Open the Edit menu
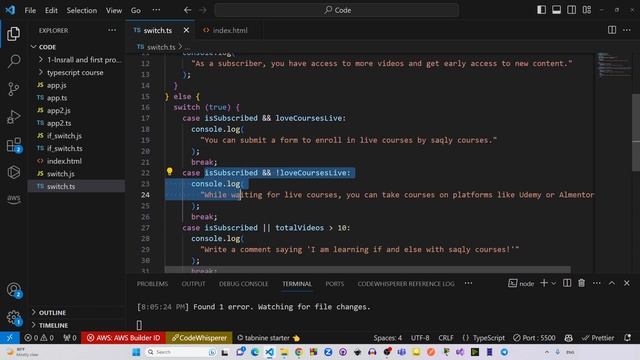The height and width of the screenshot is (360, 640). click(x=51, y=10)
